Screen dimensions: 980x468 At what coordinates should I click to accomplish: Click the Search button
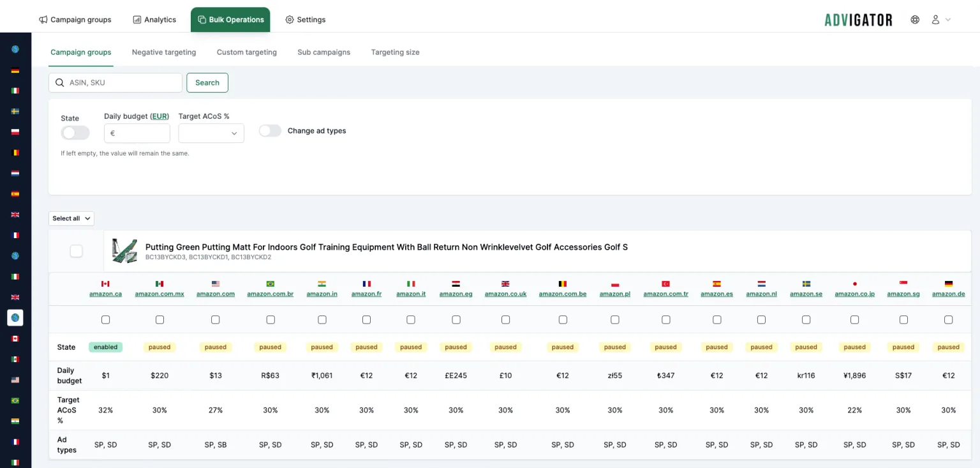[x=207, y=82]
